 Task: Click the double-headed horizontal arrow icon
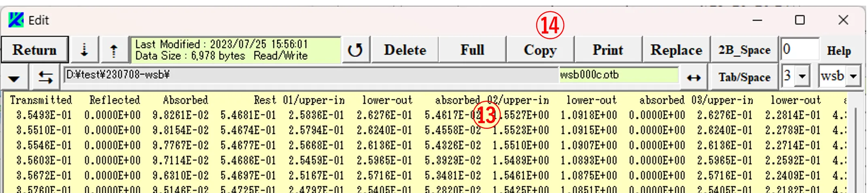694,78
